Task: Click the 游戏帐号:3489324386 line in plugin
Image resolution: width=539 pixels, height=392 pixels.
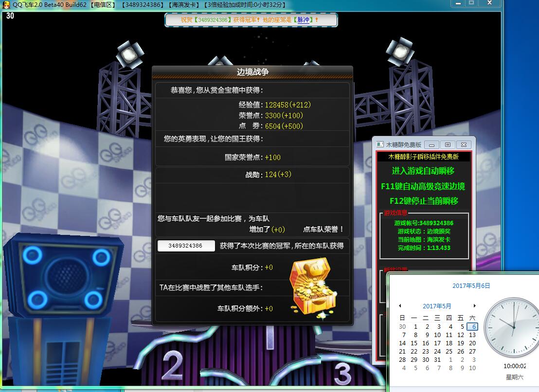Action: point(424,223)
